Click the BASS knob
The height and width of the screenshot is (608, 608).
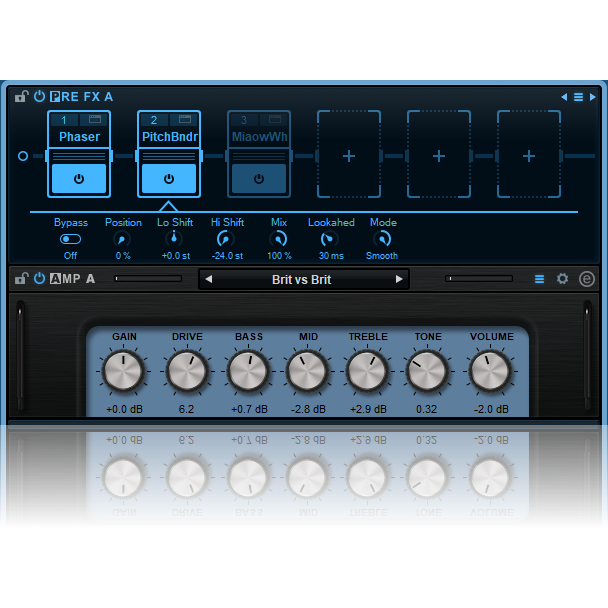point(248,371)
